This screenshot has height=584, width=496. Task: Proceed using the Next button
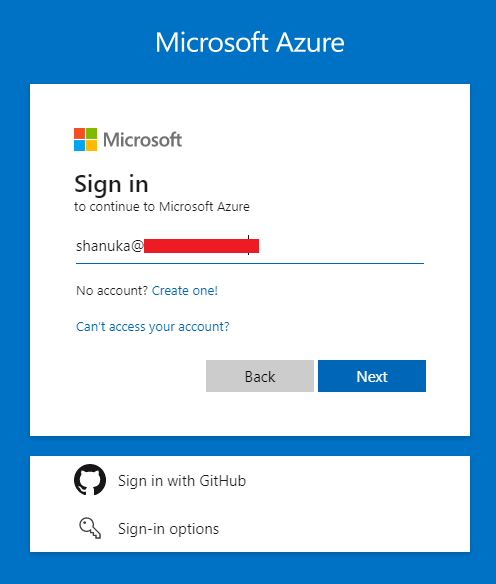[372, 376]
